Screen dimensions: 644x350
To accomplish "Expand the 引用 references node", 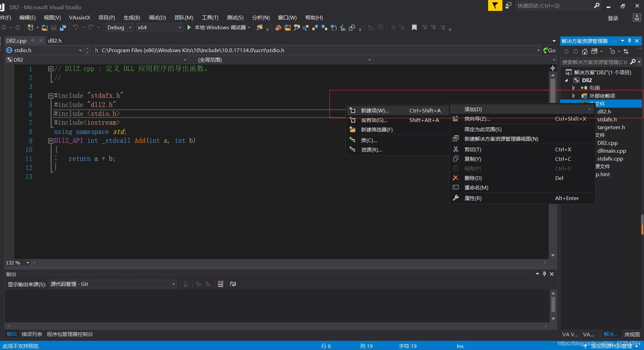I will tap(574, 88).
